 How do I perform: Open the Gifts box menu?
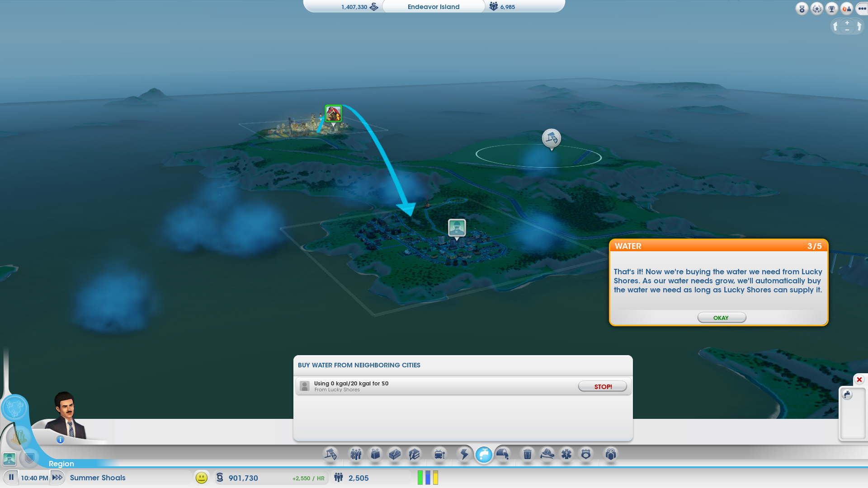point(611,454)
